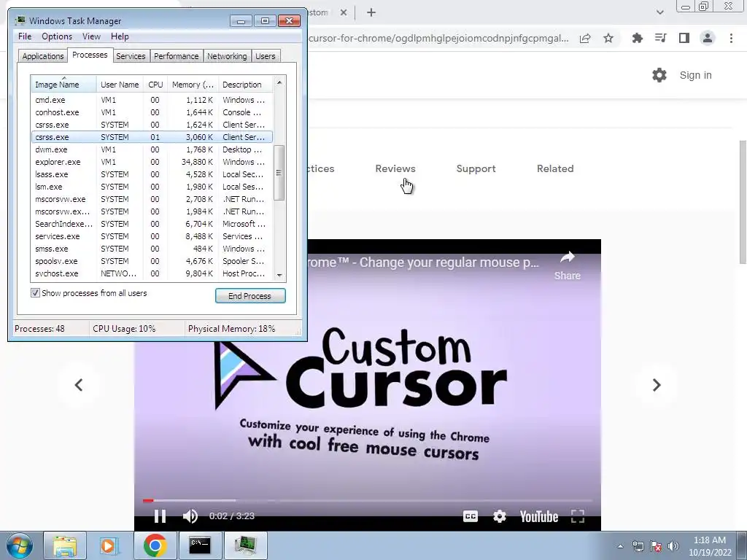
Task: Open Chrome media control icon
Action: coord(660,38)
